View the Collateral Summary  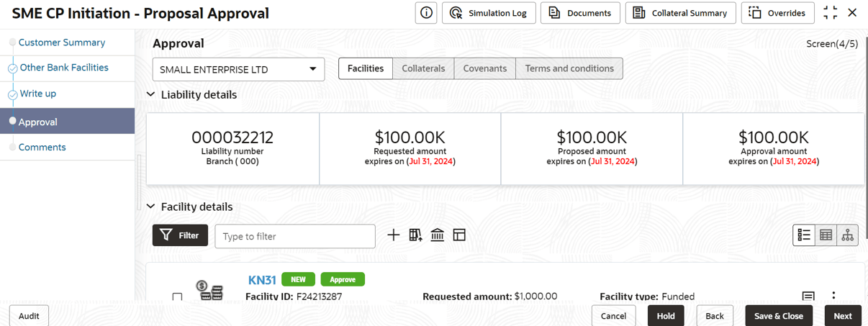[x=681, y=13]
